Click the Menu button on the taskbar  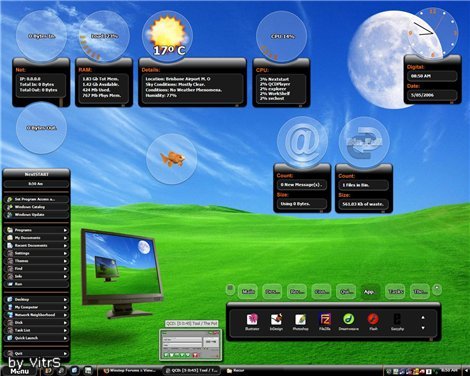point(19,371)
